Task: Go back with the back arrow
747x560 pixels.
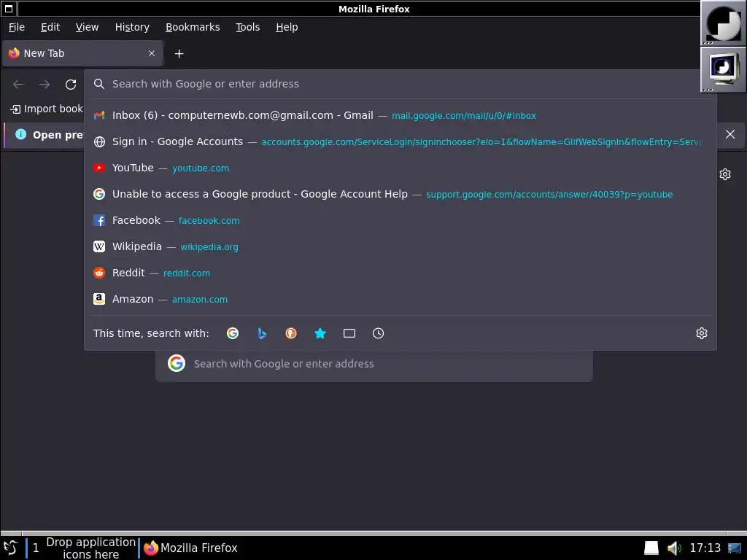Action: point(18,85)
